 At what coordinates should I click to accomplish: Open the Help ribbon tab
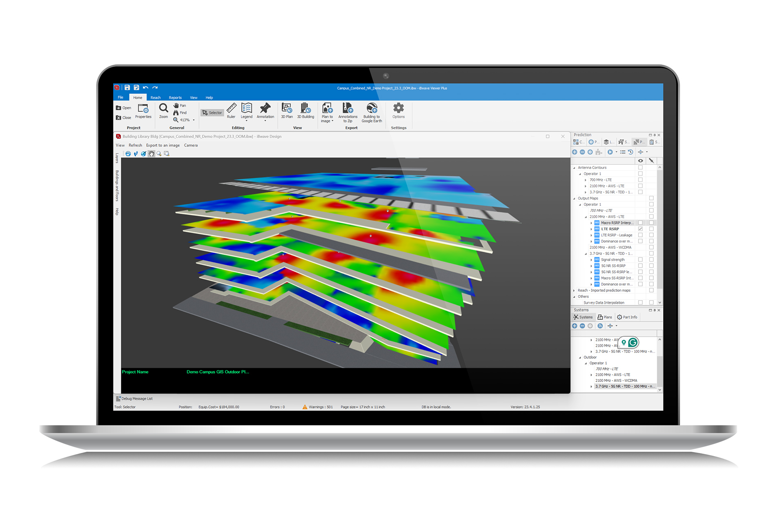pyautogui.click(x=209, y=98)
